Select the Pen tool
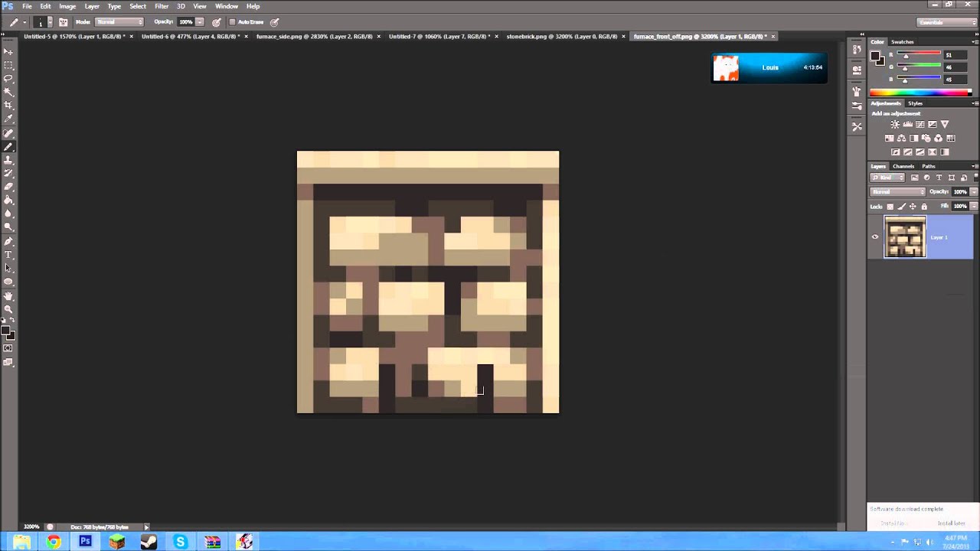Screen dimensions: 980x551 8,241
